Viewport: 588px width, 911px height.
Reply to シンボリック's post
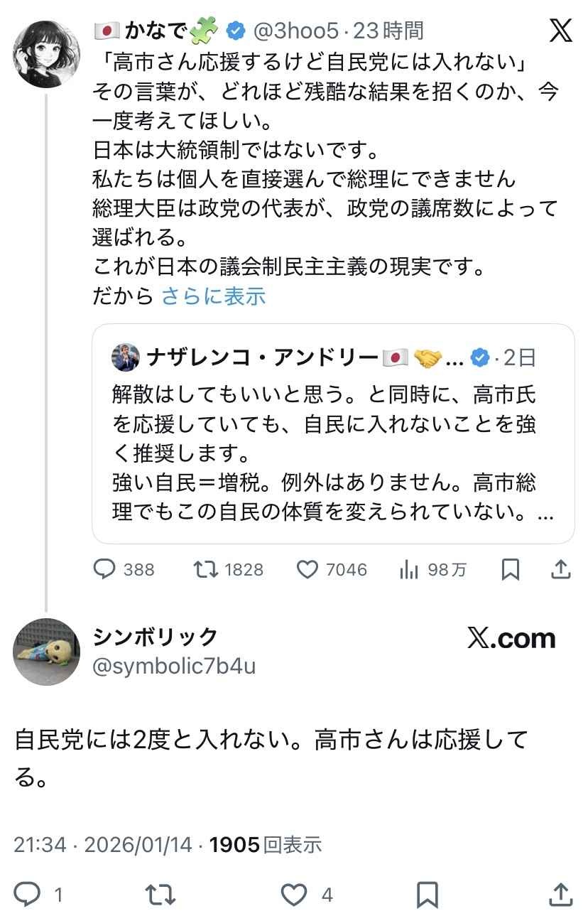[x=28, y=893]
